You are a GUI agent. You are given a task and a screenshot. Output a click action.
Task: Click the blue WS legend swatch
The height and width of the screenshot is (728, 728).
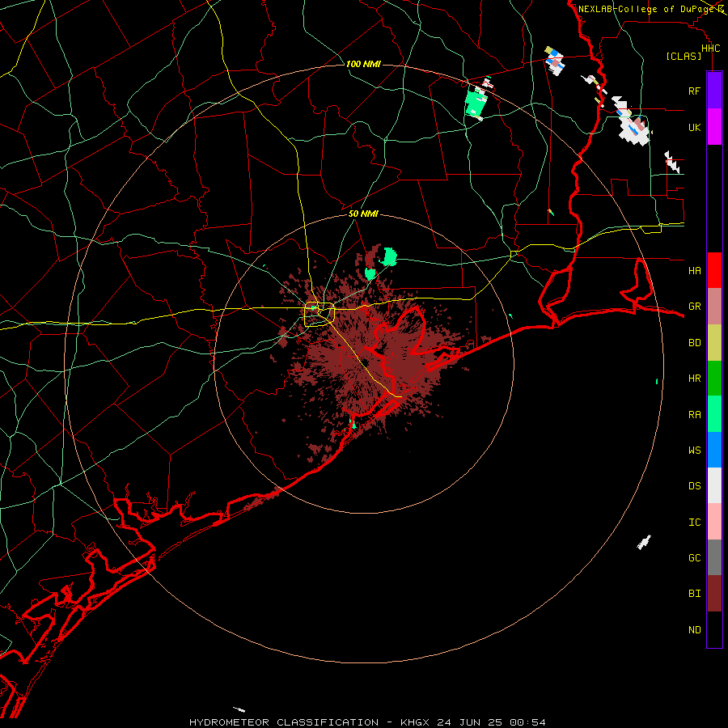[x=714, y=450]
